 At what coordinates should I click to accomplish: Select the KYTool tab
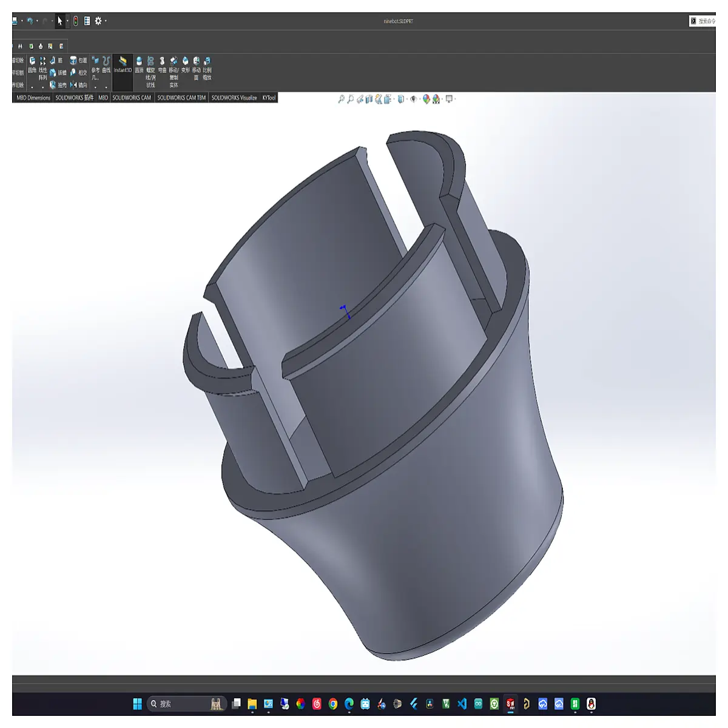coord(269,98)
